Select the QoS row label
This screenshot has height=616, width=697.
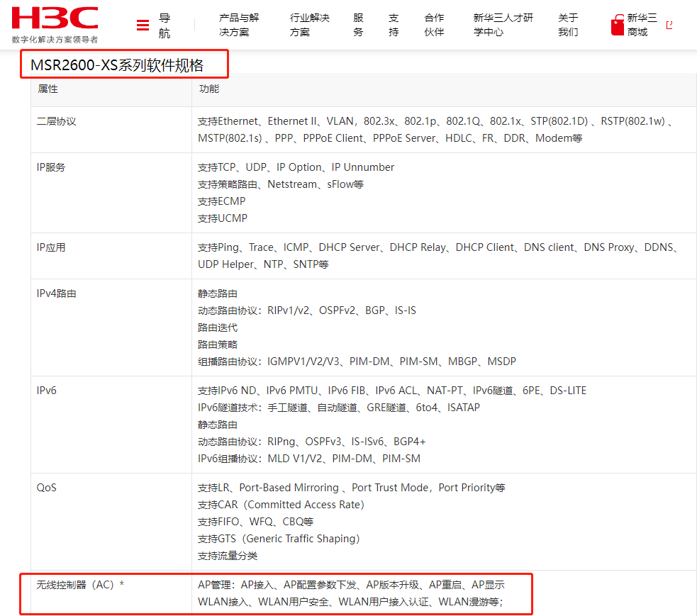point(46,488)
